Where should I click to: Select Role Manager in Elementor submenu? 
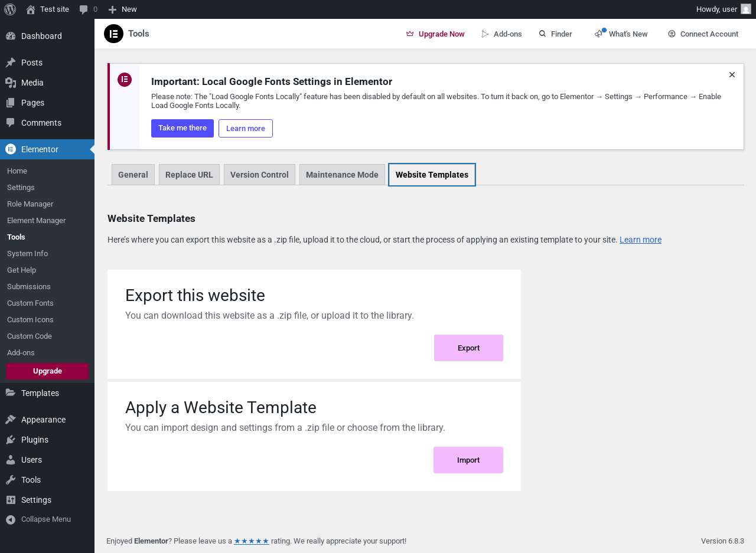point(30,204)
